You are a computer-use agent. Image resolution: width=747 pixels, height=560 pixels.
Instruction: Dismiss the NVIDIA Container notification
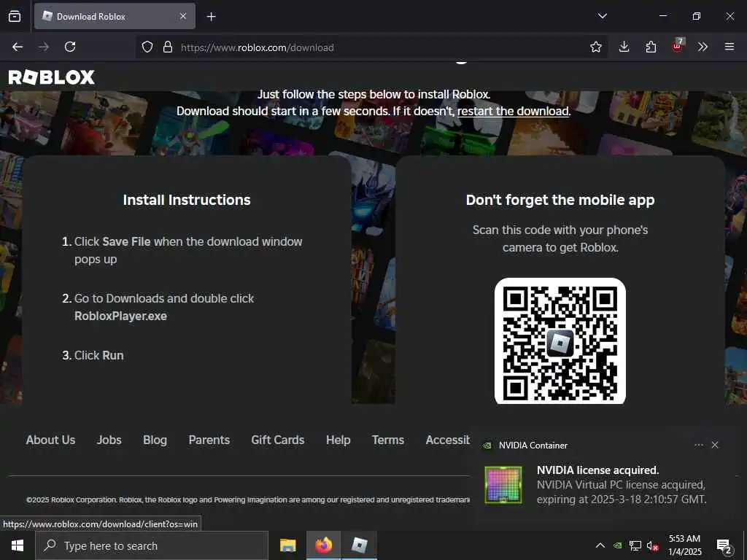coord(715,445)
